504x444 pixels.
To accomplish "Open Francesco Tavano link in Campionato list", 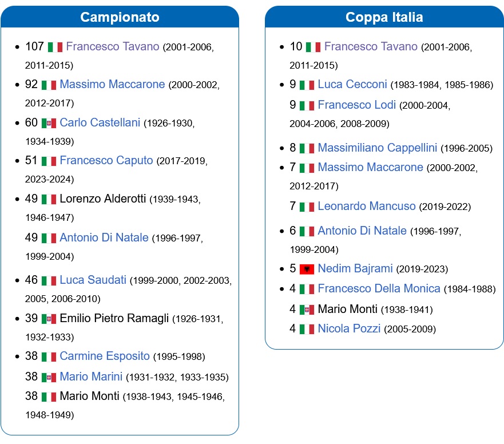I will [x=113, y=46].
